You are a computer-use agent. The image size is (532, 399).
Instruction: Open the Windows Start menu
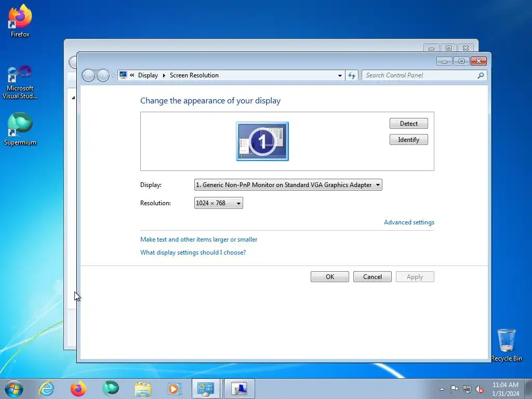tap(14, 389)
